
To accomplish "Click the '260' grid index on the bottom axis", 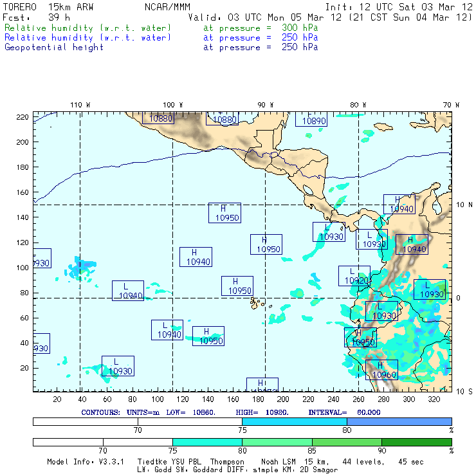I will point(358,399).
